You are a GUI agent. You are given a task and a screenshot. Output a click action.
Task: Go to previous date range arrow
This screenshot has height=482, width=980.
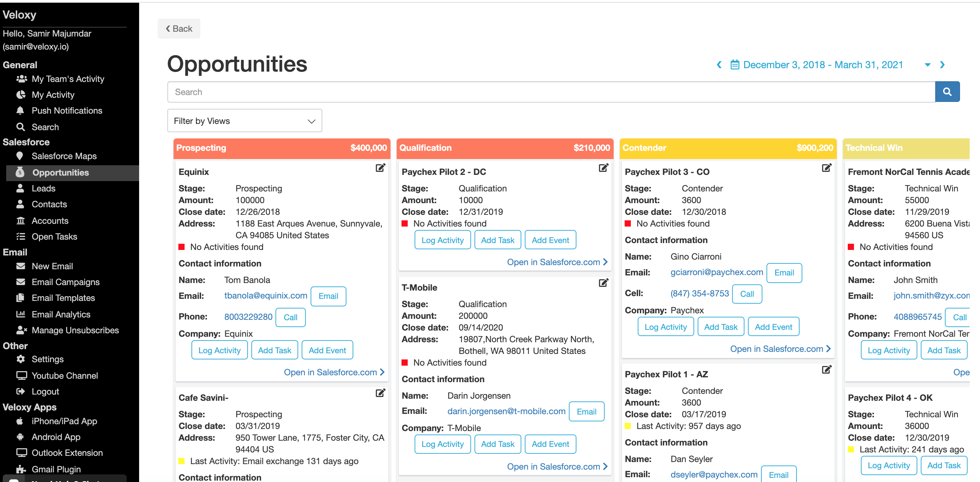719,65
